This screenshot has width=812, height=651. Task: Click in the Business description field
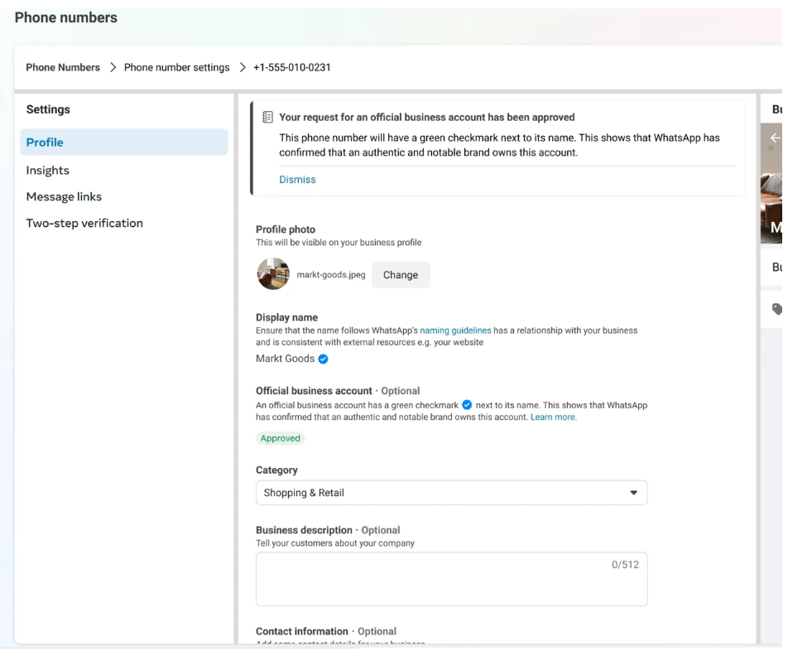pyautogui.click(x=452, y=579)
